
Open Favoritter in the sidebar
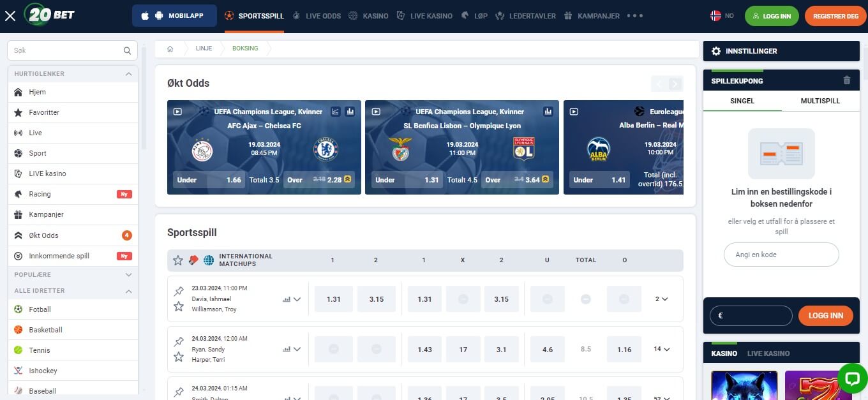click(x=73, y=112)
